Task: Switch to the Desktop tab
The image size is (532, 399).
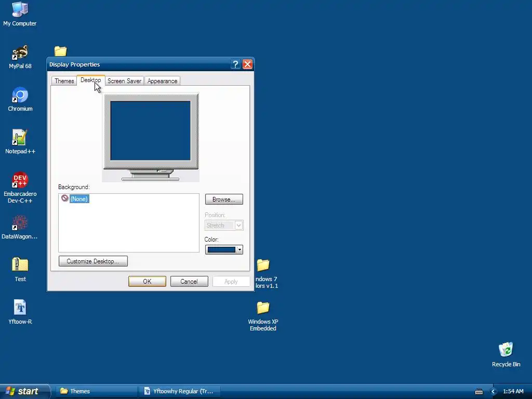Action: 90,81
